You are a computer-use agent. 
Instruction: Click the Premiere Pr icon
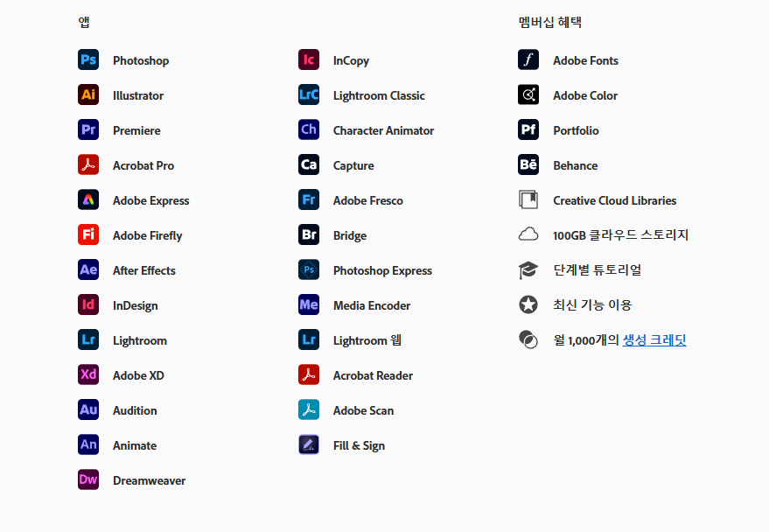pyautogui.click(x=88, y=129)
